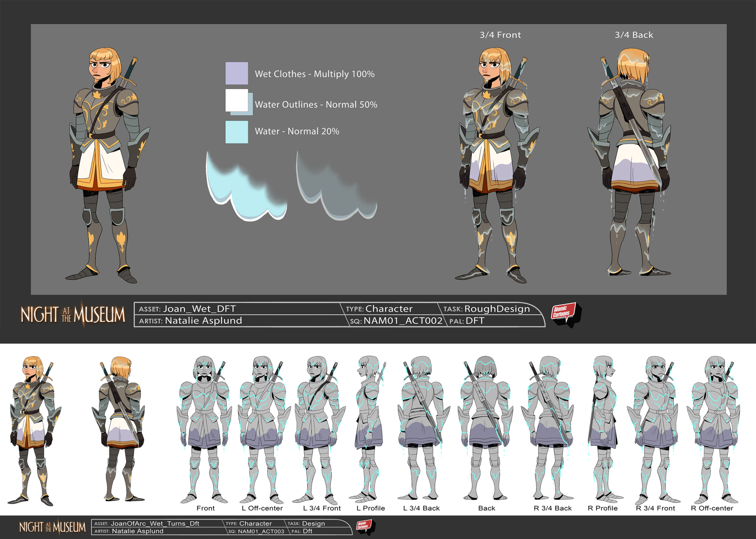The height and width of the screenshot is (539, 756).
Task: Click the asset name Joan_Wet_DFT
Action: click(x=200, y=309)
